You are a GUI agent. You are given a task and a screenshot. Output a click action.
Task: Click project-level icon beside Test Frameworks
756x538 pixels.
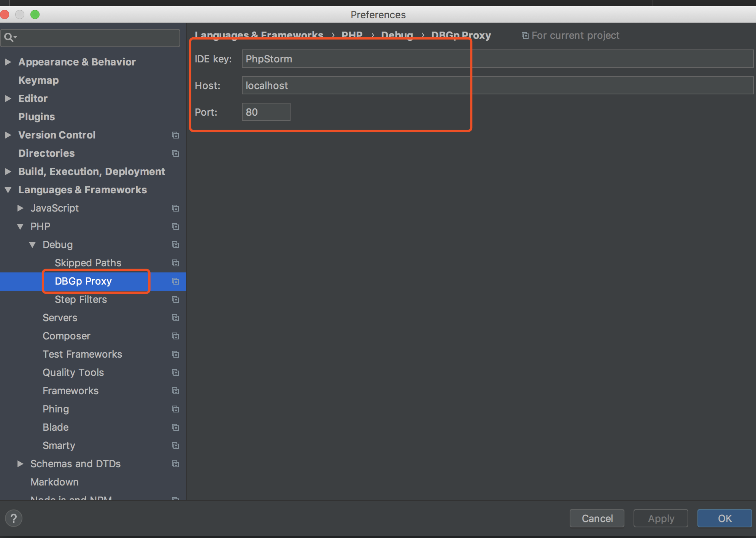click(175, 354)
